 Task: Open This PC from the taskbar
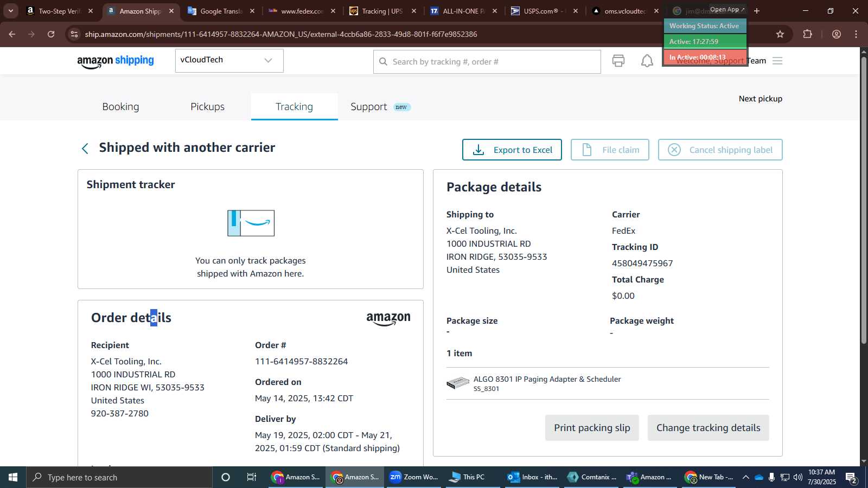coord(472,477)
